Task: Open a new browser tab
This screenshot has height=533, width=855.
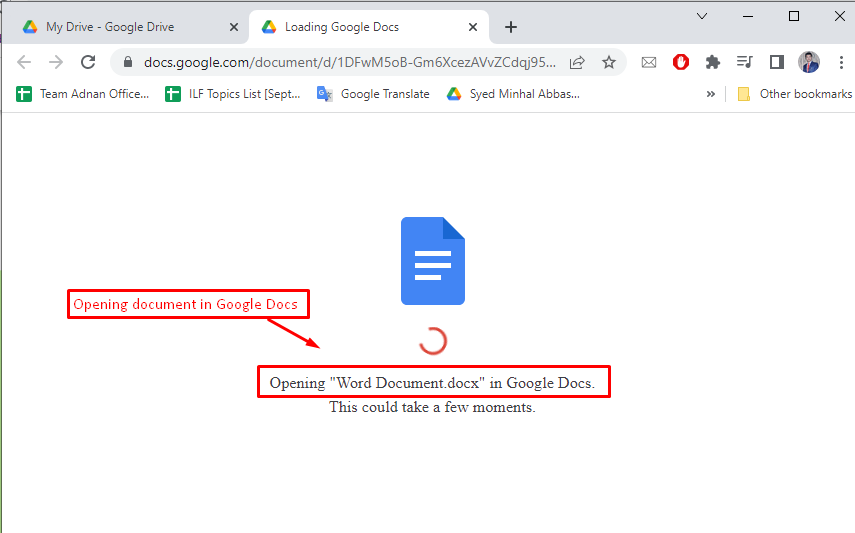Action: coord(510,27)
